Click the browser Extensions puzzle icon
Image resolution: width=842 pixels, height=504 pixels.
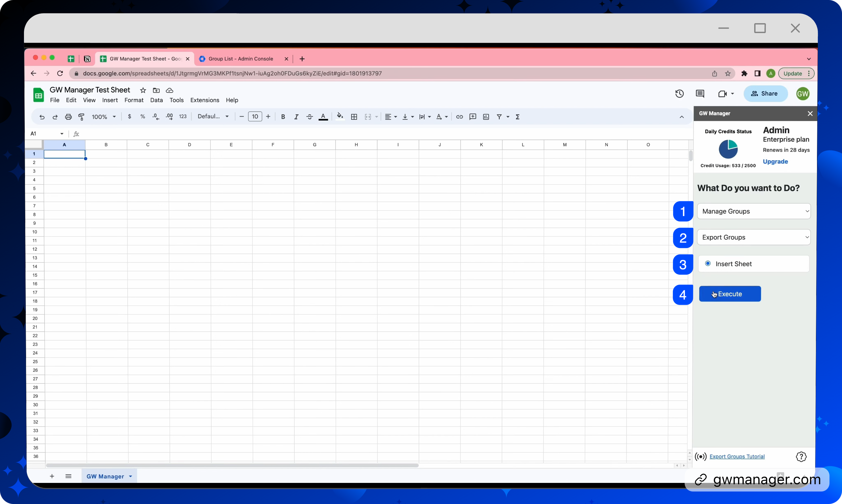tap(744, 73)
